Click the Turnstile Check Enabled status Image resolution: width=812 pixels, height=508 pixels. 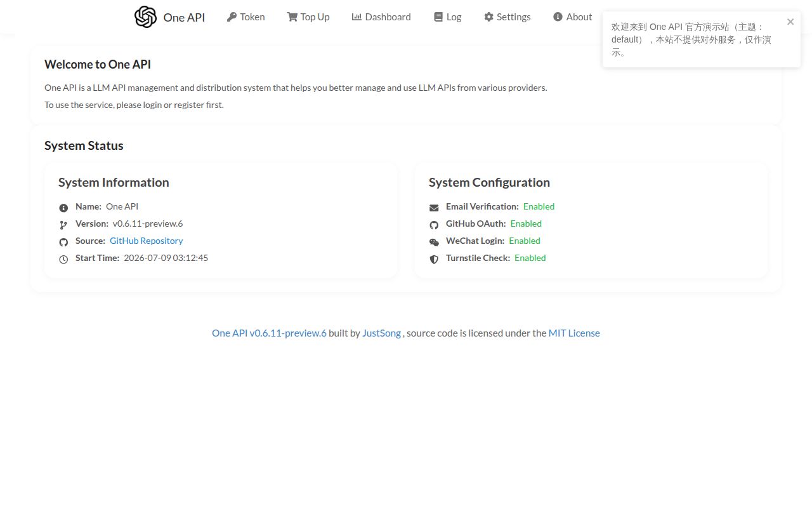tap(530, 258)
